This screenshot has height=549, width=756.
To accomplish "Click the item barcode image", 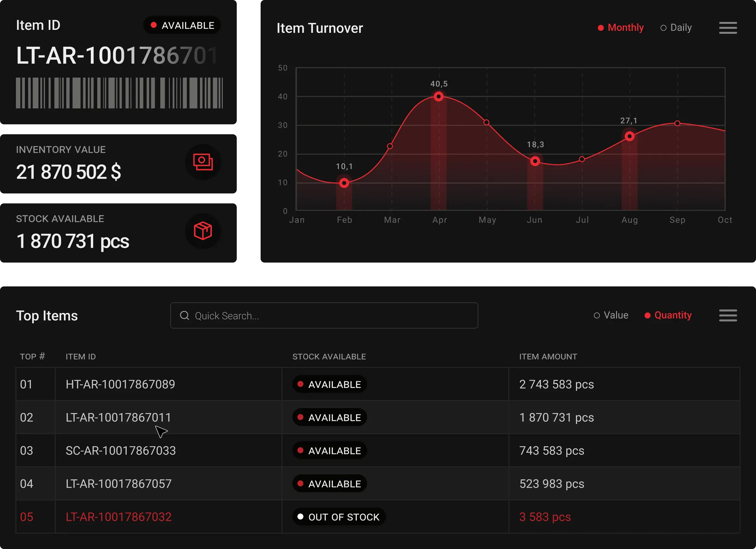I will (x=119, y=93).
